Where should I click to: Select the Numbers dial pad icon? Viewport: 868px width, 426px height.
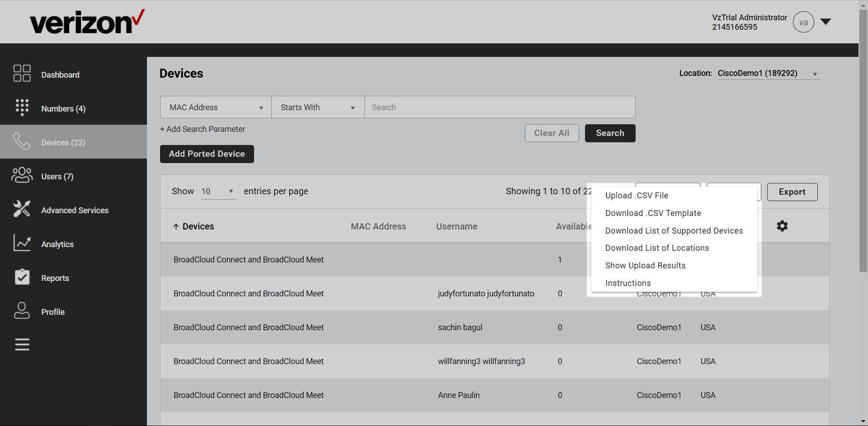click(x=22, y=108)
